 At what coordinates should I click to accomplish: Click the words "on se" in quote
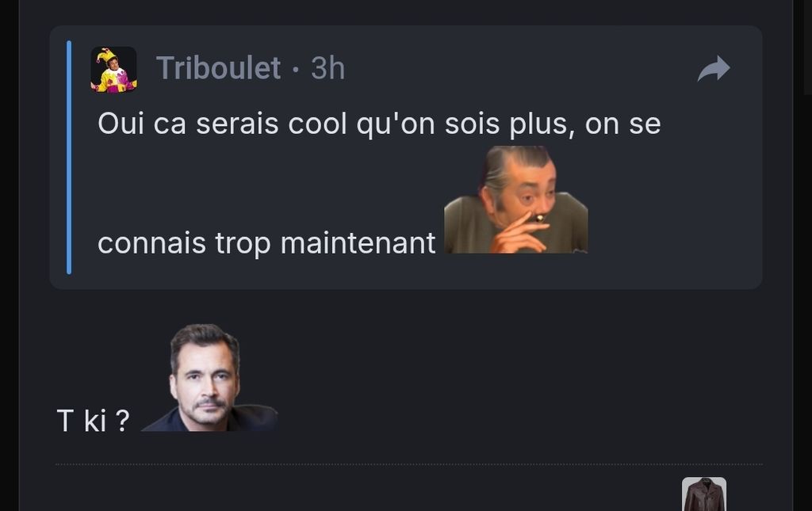coord(623,124)
